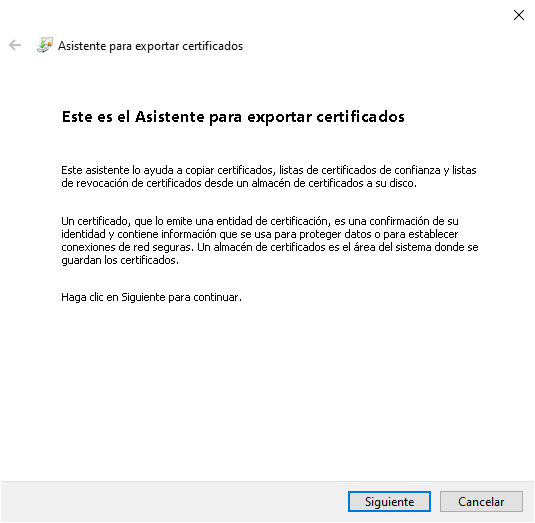Viewport: 535px width, 523px height.
Task: Click the word 'certificados' ending the bold heading
Action: (x=360, y=117)
